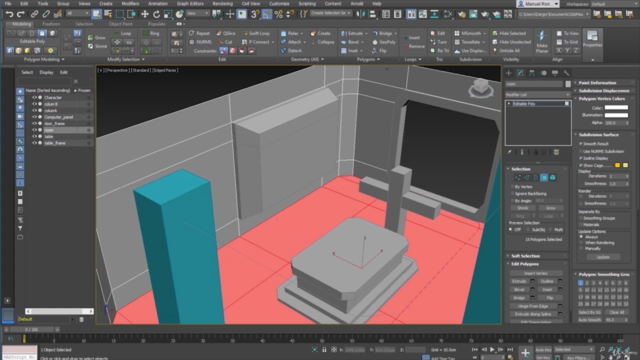Click the Shrink selection ribbon tool

[x=98, y=47]
